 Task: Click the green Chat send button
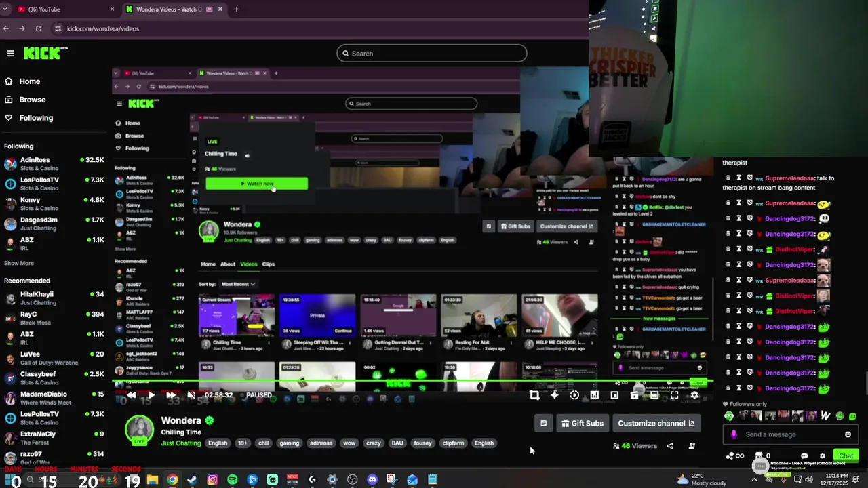[846, 456]
